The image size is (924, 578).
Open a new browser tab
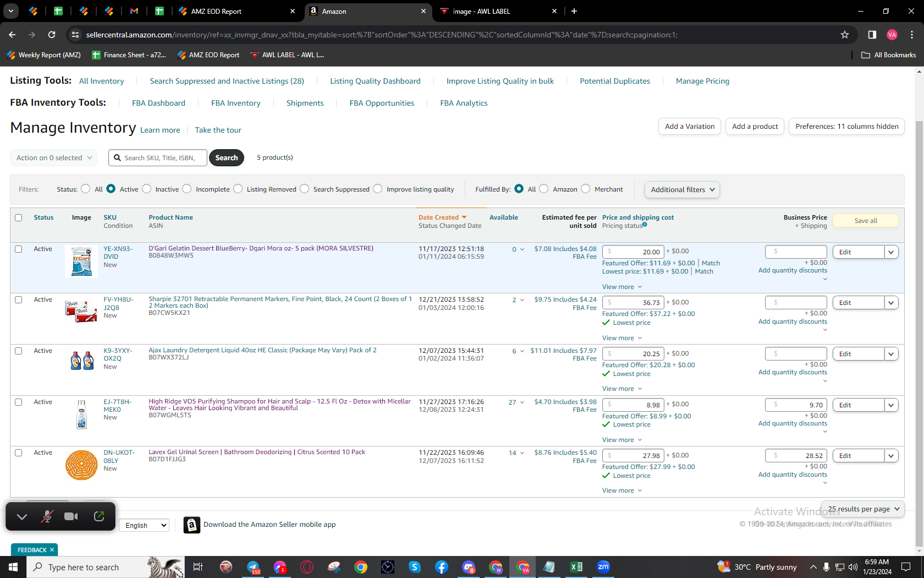tap(574, 11)
